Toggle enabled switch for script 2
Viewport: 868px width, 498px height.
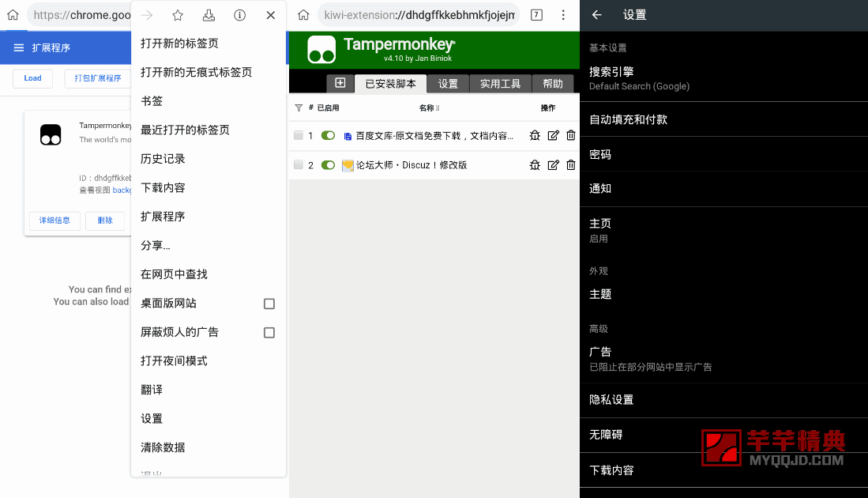pyautogui.click(x=329, y=164)
